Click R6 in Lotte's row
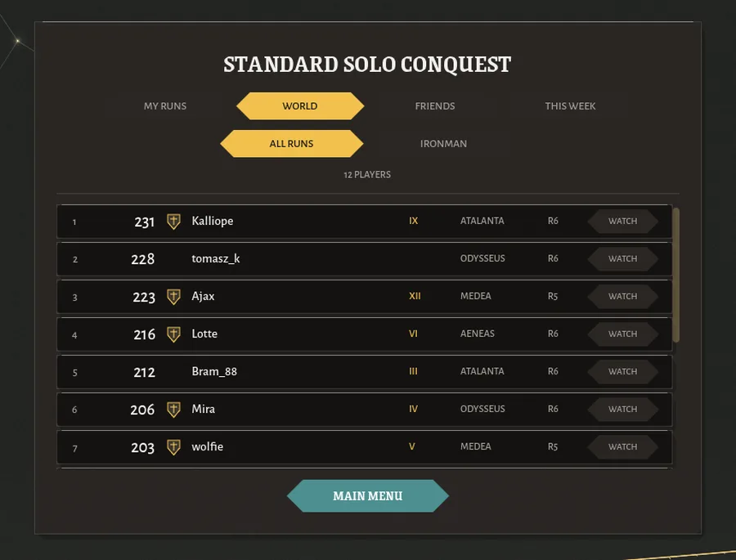This screenshot has height=560, width=736. point(553,334)
